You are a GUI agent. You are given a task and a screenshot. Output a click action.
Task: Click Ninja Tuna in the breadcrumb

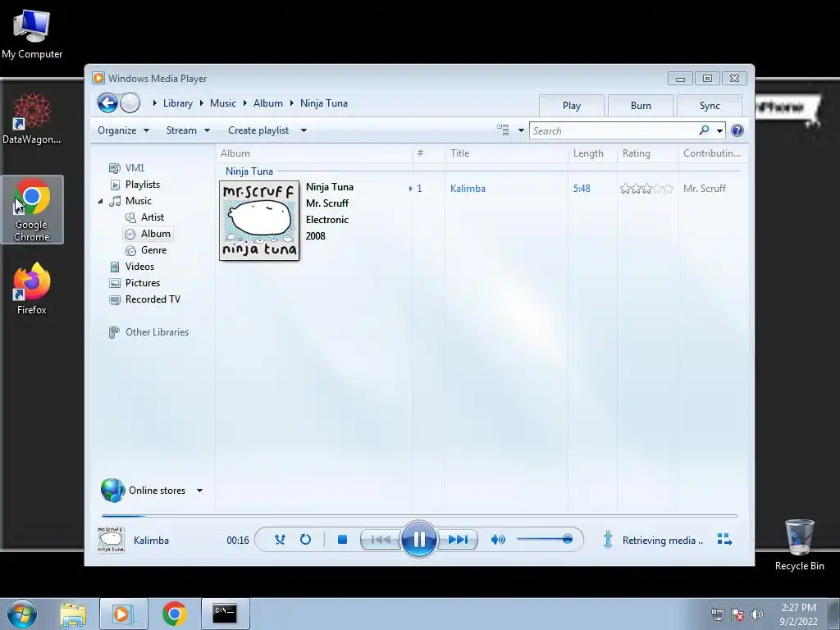[x=323, y=103]
